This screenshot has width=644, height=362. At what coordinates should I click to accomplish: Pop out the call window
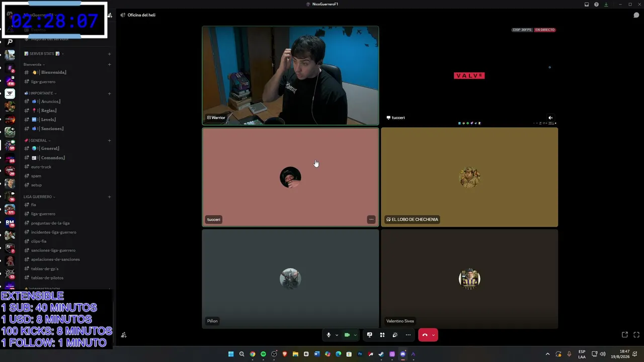tap(625, 335)
